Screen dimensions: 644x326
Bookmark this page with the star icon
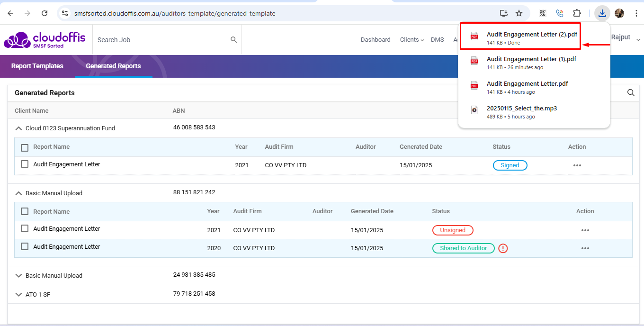(x=519, y=13)
